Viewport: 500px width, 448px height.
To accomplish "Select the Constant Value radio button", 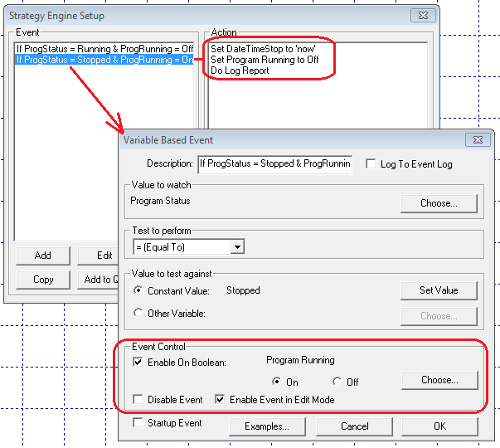I will [138, 291].
